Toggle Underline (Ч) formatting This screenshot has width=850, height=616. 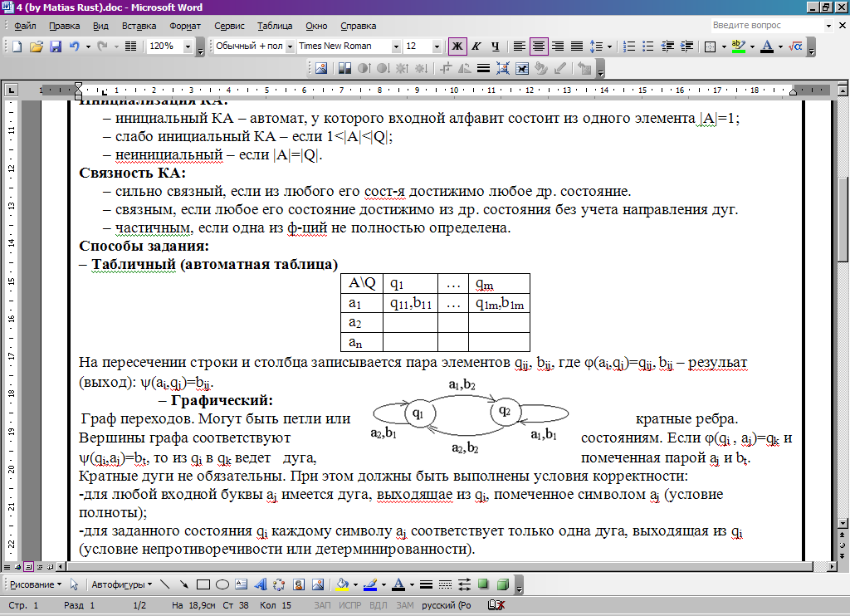coord(495,46)
